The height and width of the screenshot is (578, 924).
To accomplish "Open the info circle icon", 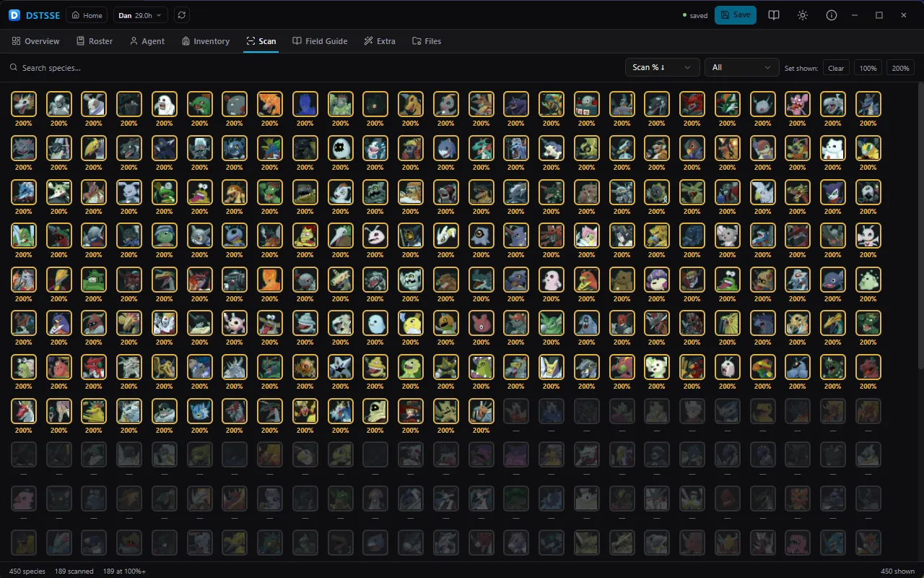I will tap(832, 15).
